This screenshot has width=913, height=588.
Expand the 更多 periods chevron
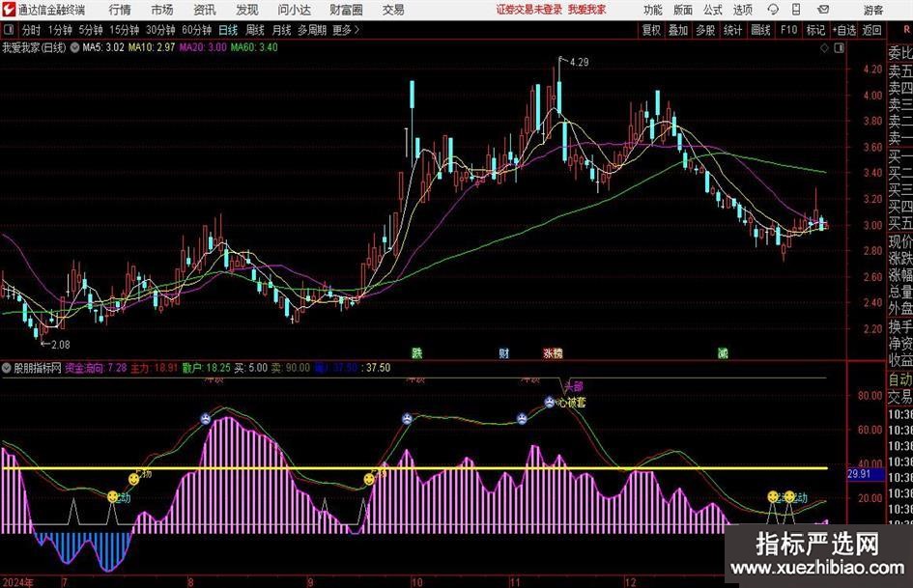(x=357, y=30)
